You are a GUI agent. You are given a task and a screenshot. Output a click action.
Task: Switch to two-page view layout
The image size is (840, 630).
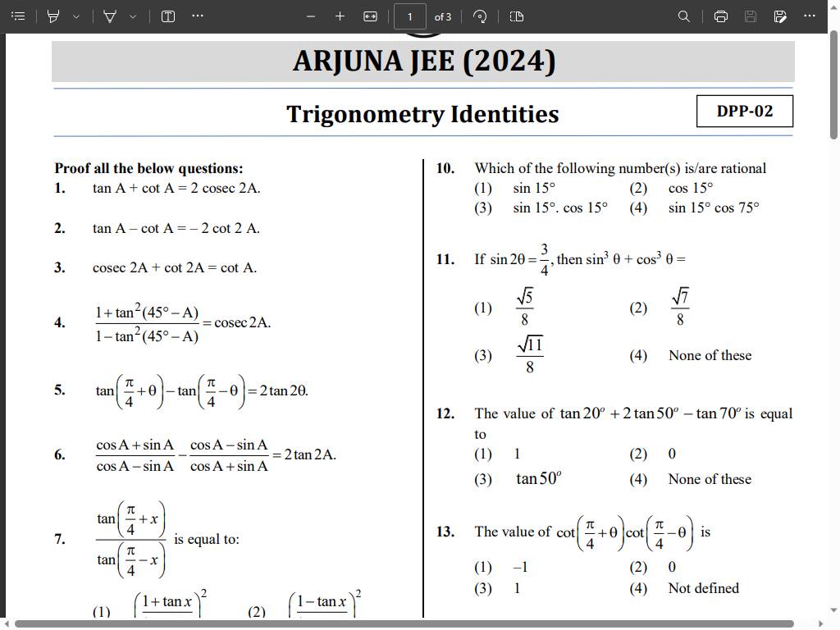[516, 16]
